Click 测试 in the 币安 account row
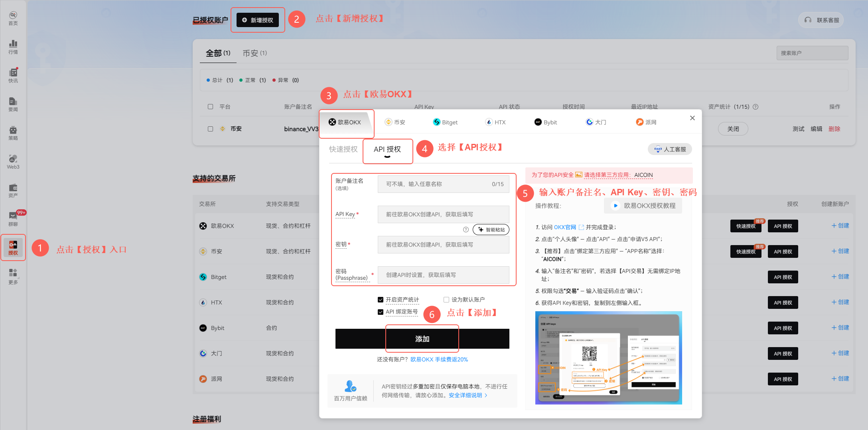Image resolution: width=868 pixels, height=430 pixels. coord(798,129)
